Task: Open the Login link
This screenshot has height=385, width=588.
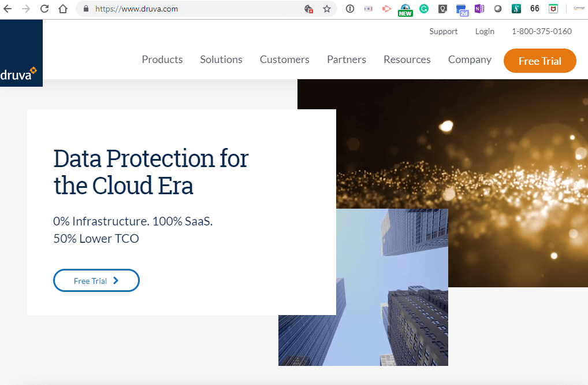Action: click(485, 31)
